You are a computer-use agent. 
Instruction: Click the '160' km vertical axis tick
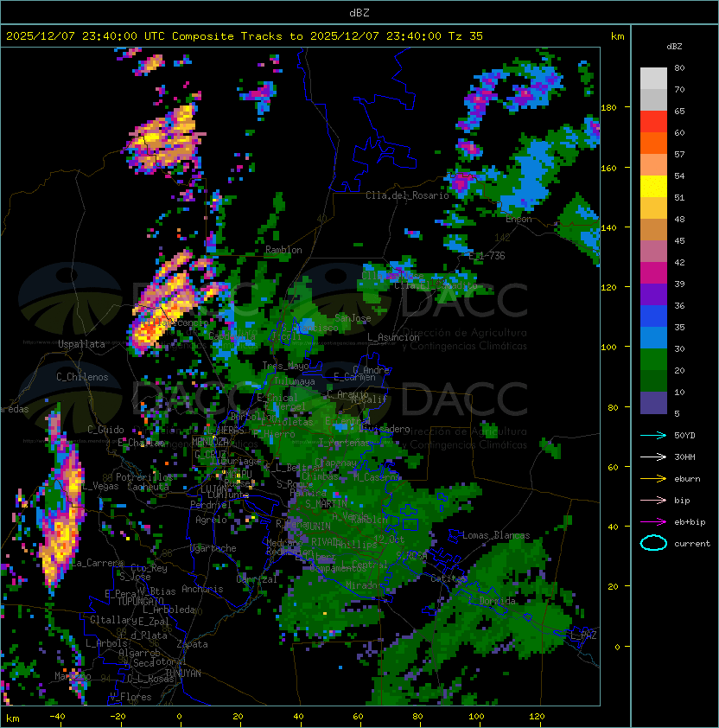(x=608, y=168)
